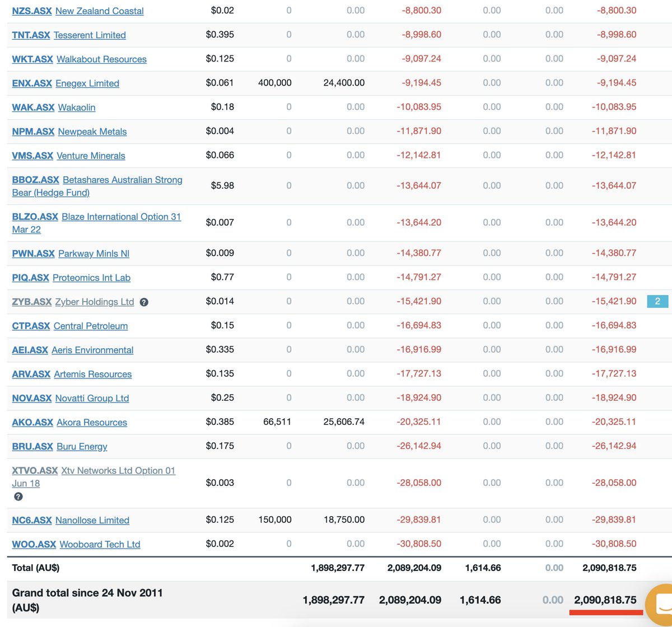
Task: Select Enegex value 24,400.00
Action: pyautogui.click(x=344, y=82)
